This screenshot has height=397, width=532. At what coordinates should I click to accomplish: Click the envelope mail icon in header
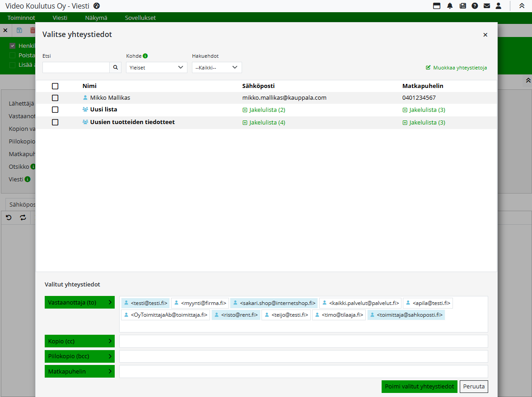point(487,6)
